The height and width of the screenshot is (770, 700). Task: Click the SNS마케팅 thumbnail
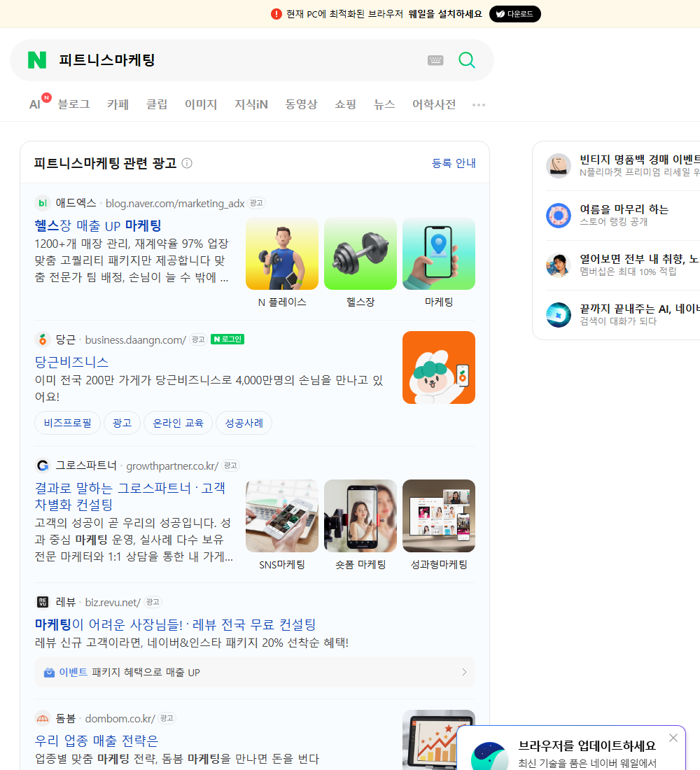(282, 516)
